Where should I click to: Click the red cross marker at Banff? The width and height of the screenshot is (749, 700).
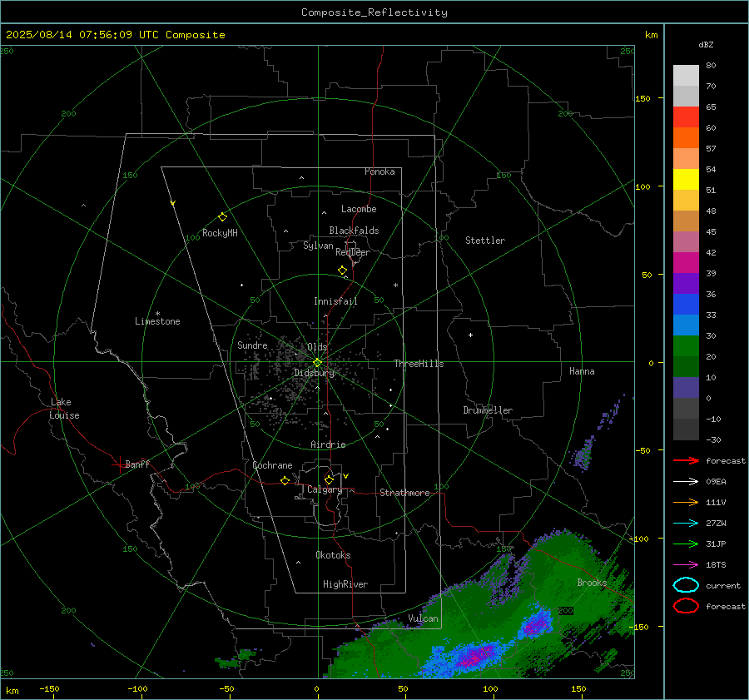(x=119, y=465)
